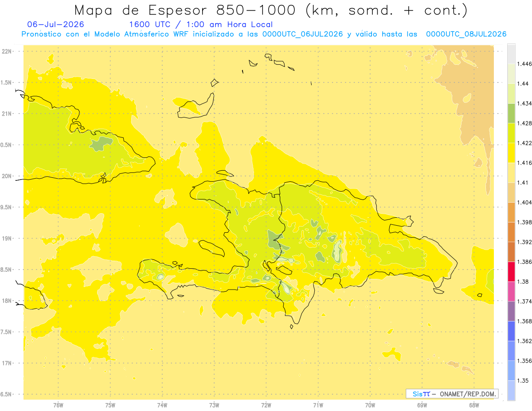Viewport: 532px width, 411px height.
Task: Click the '1.434' colorbar value
Action: (525, 103)
